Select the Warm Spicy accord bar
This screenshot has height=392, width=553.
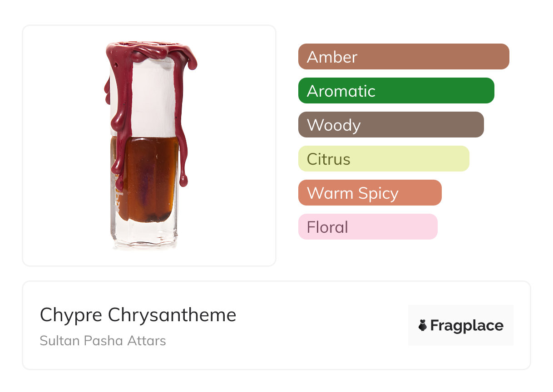(370, 193)
